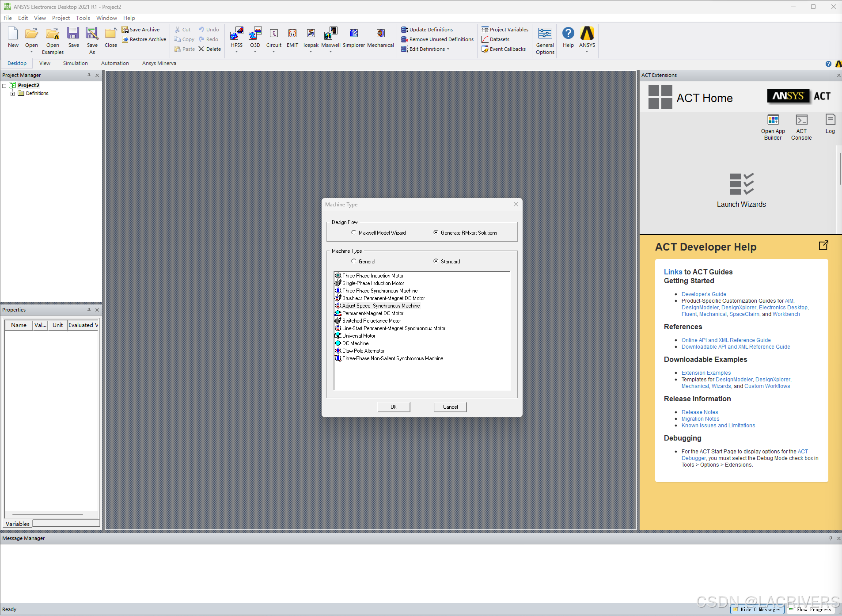Click the Properties panel horizontal scrollbar
Image resolution: width=842 pixels, height=616 pixels.
click(48, 515)
